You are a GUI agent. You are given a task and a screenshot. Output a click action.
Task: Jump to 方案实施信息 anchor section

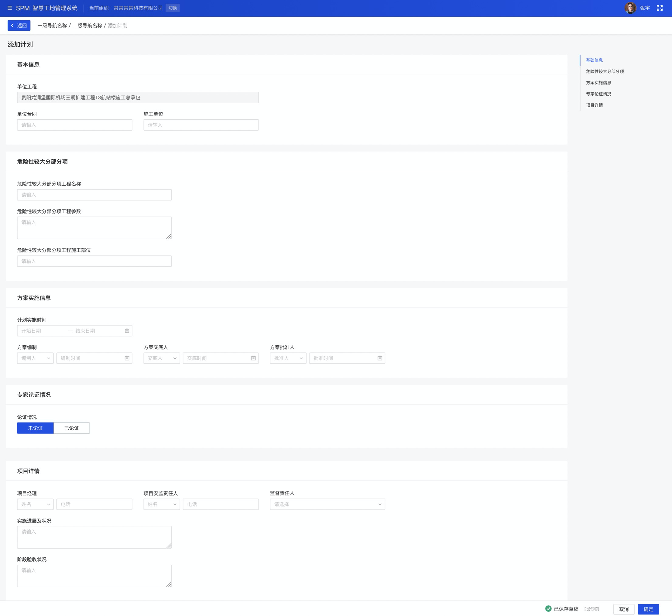pos(598,83)
